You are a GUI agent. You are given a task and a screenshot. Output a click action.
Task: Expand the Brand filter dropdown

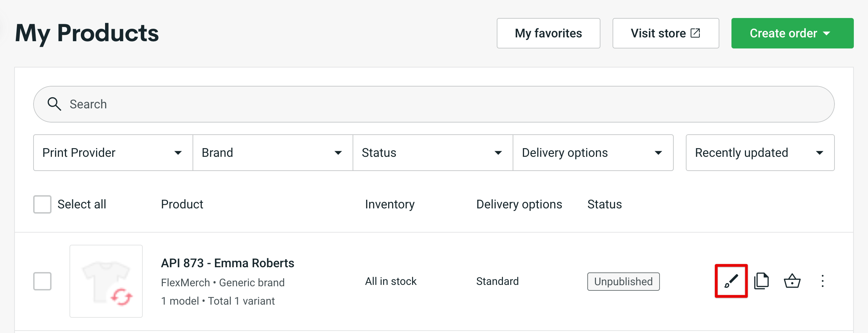click(x=272, y=152)
